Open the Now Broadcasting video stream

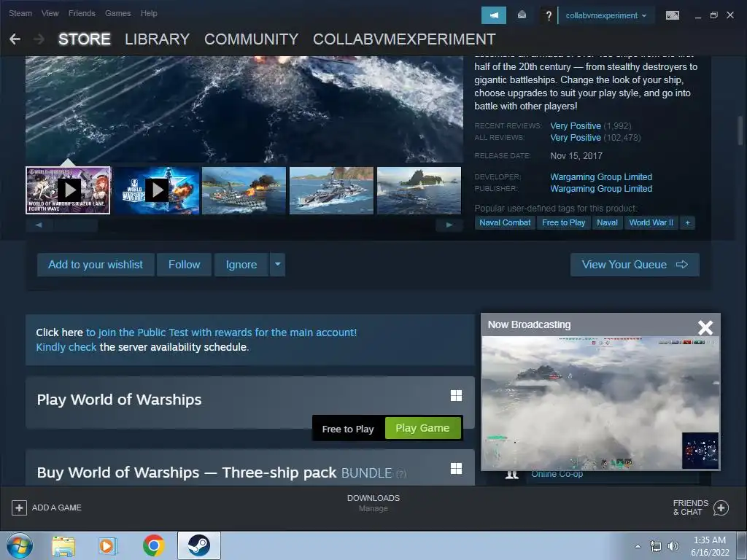(x=600, y=402)
